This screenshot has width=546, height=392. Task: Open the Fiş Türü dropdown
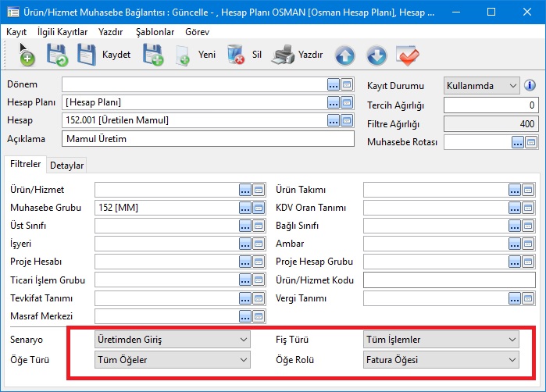[x=441, y=340]
